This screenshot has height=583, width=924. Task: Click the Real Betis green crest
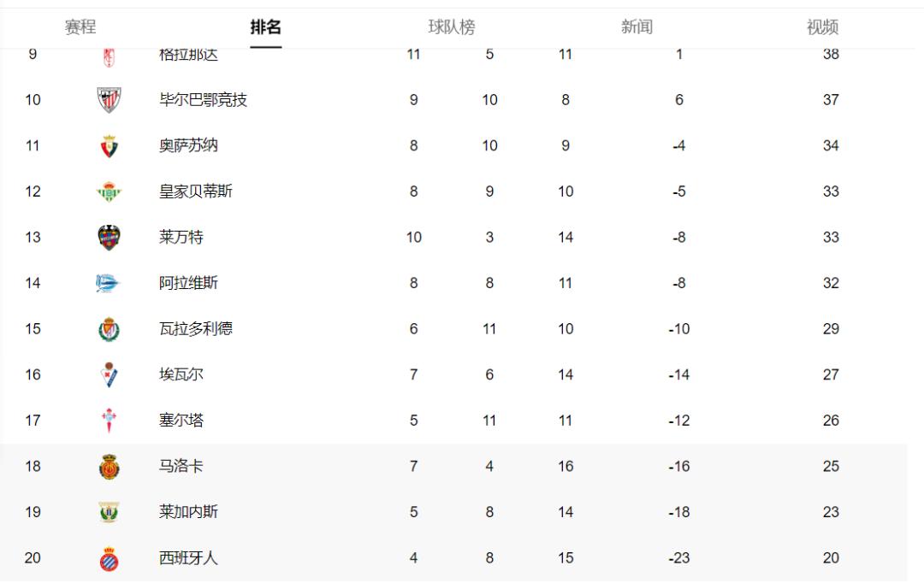(x=109, y=191)
